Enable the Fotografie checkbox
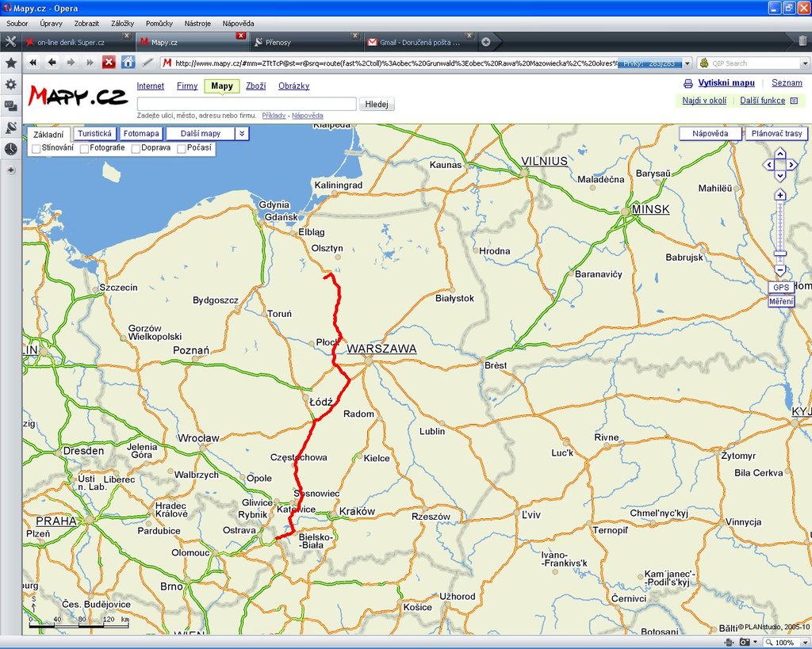Viewport: 812px width, 649px height. click(84, 148)
